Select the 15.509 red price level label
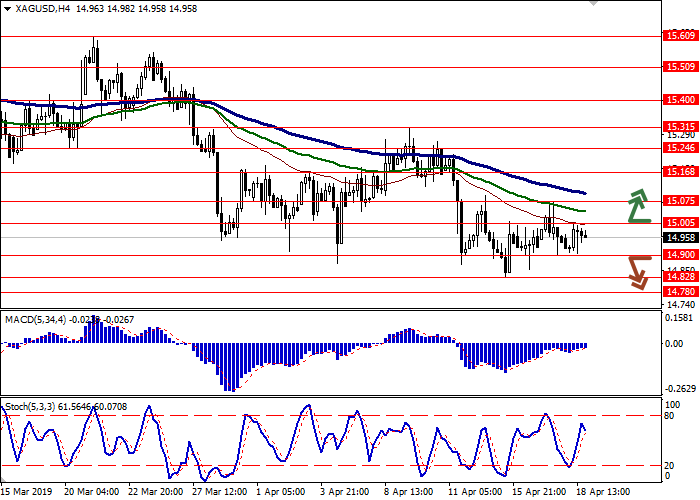 (680, 67)
